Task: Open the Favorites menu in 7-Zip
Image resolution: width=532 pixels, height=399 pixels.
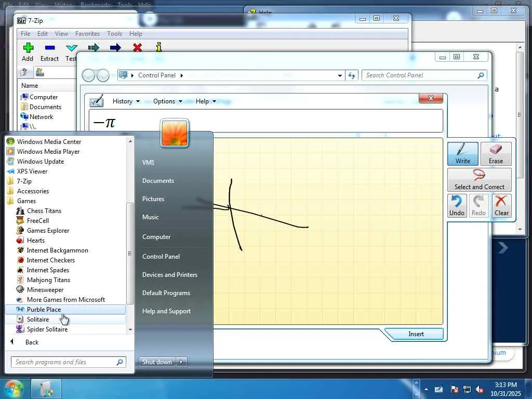Action: [87, 34]
